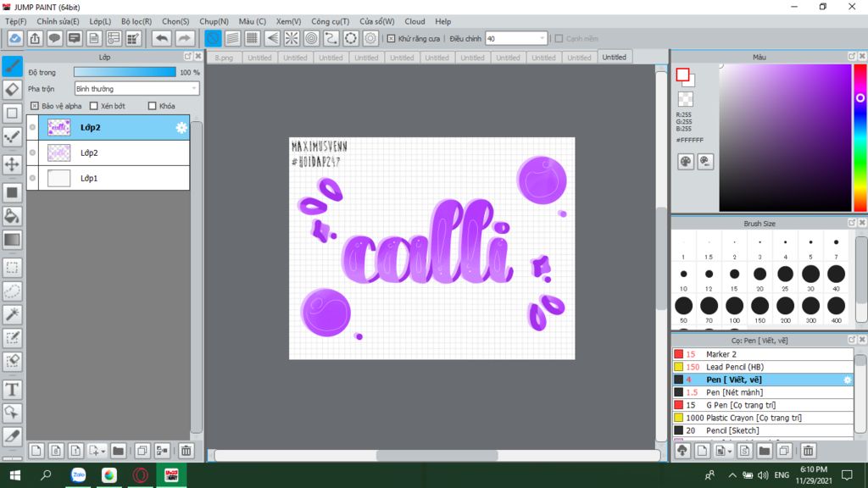Select the rectangular selection tool
The width and height of the screenshot is (868, 488).
[12, 268]
